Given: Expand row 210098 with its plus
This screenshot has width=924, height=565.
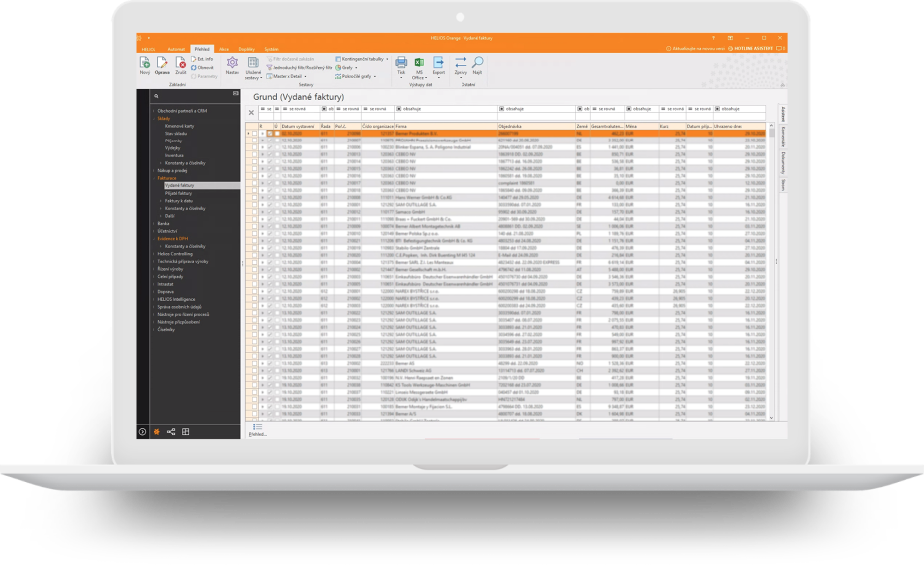Looking at the screenshot, I should 263,134.
